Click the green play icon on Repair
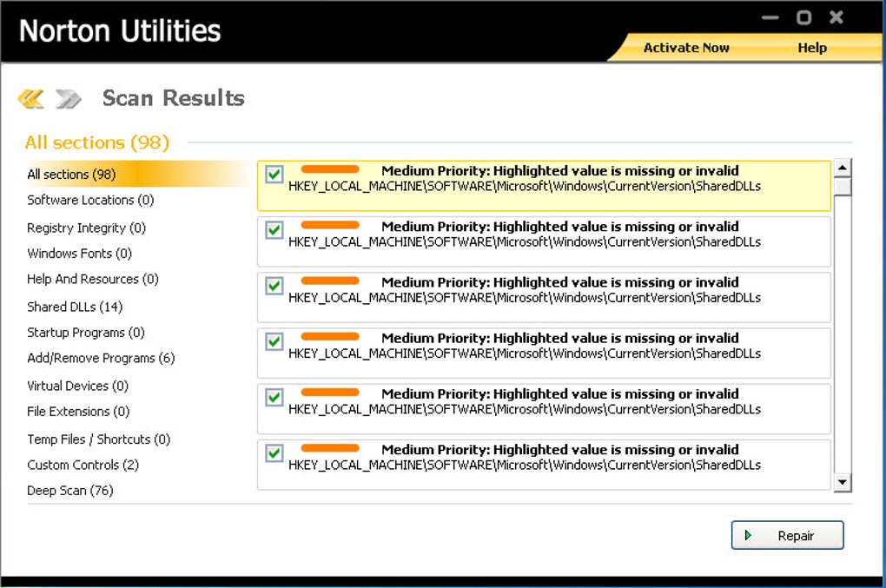This screenshot has height=588, width=886. (748, 535)
